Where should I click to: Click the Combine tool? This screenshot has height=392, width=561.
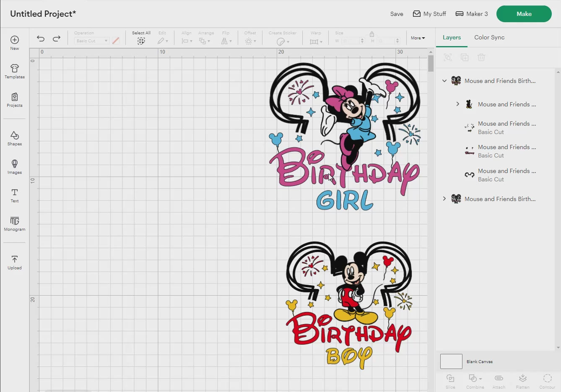475,381
